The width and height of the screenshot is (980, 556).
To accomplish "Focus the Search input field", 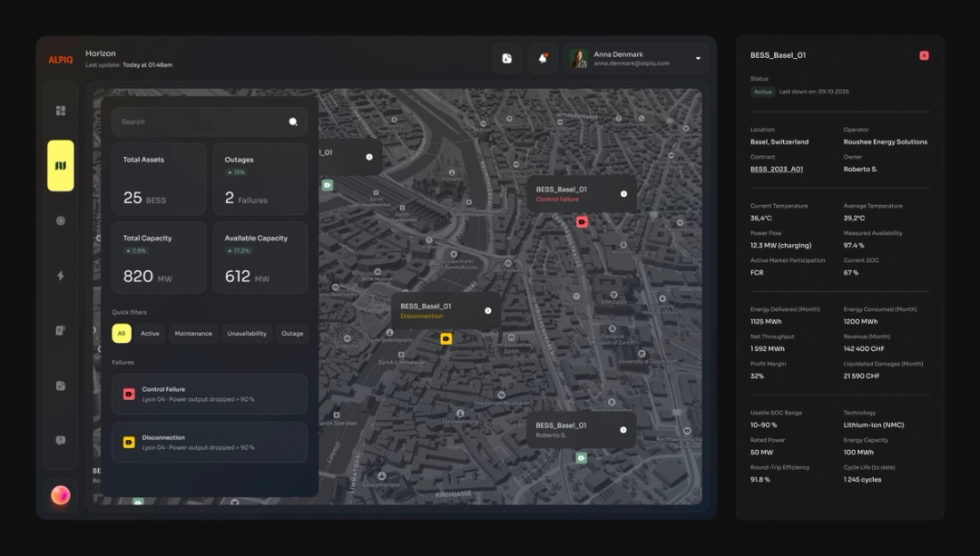I will pyautogui.click(x=210, y=122).
